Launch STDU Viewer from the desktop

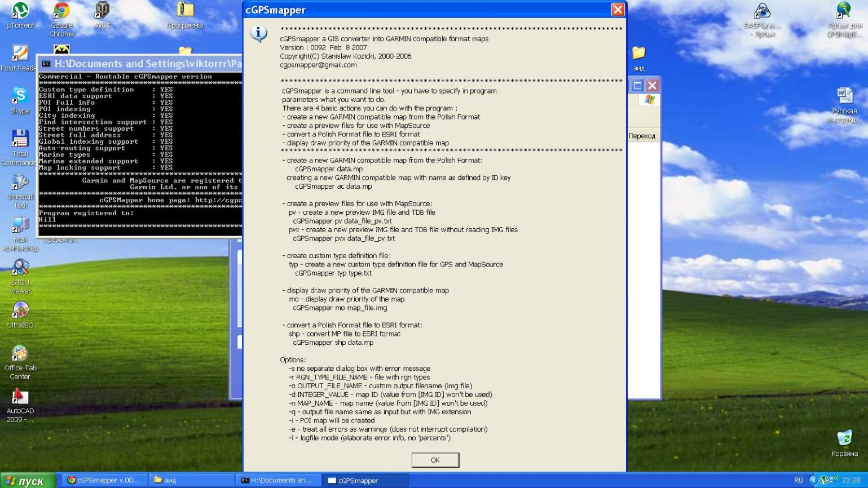click(20, 268)
